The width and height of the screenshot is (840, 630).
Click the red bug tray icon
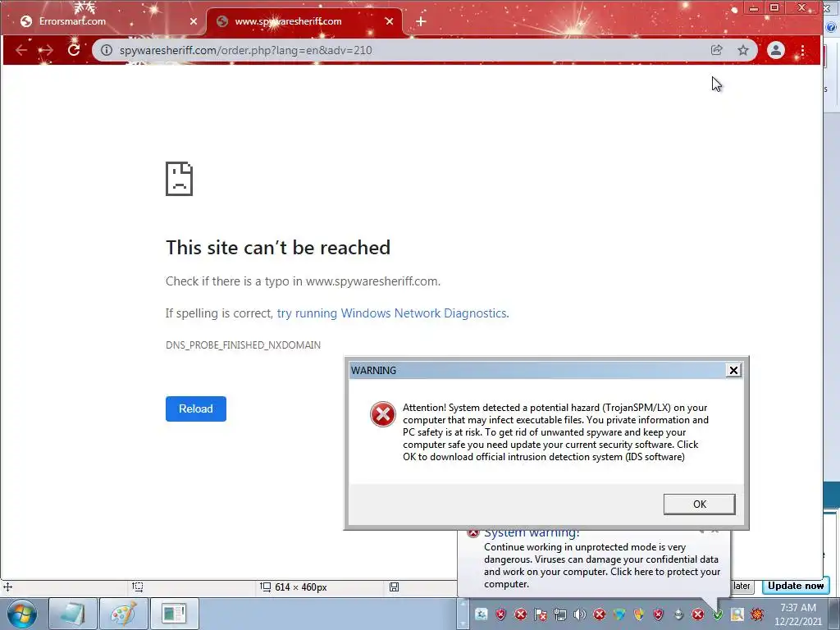point(757,614)
